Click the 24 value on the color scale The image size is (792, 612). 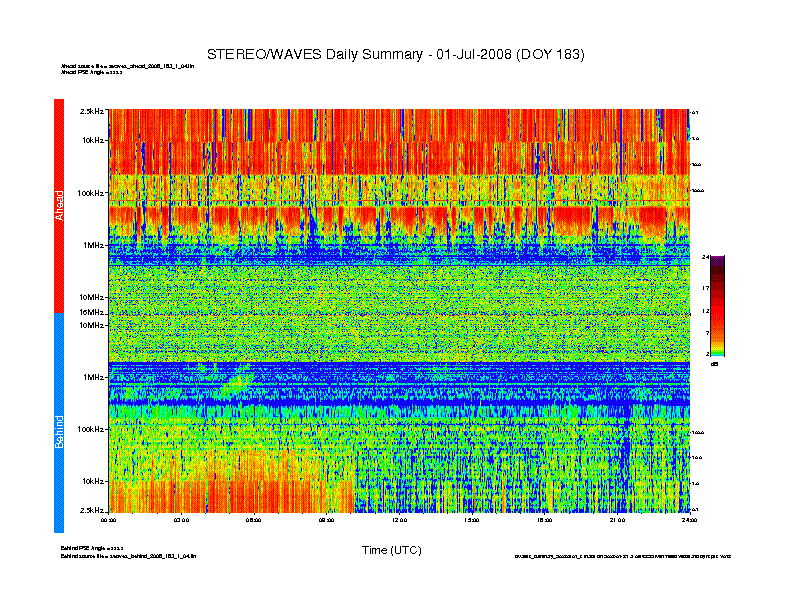[x=705, y=258]
